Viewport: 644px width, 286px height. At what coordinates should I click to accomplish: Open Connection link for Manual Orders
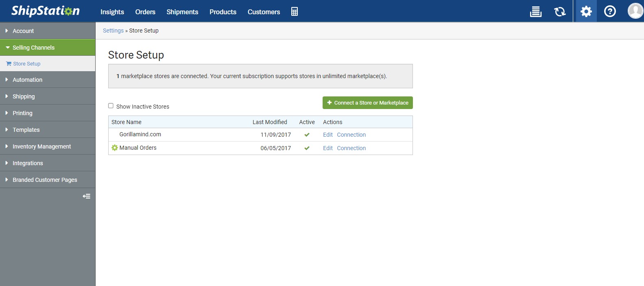351,148
